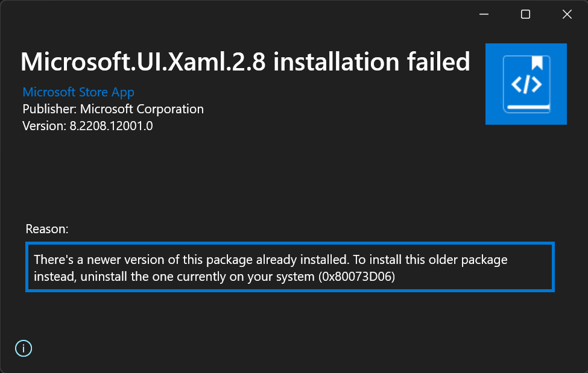Image resolution: width=588 pixels, height=373 pixels.
Task: Click 'There's a newer version' message line
Action: (271, 260)
